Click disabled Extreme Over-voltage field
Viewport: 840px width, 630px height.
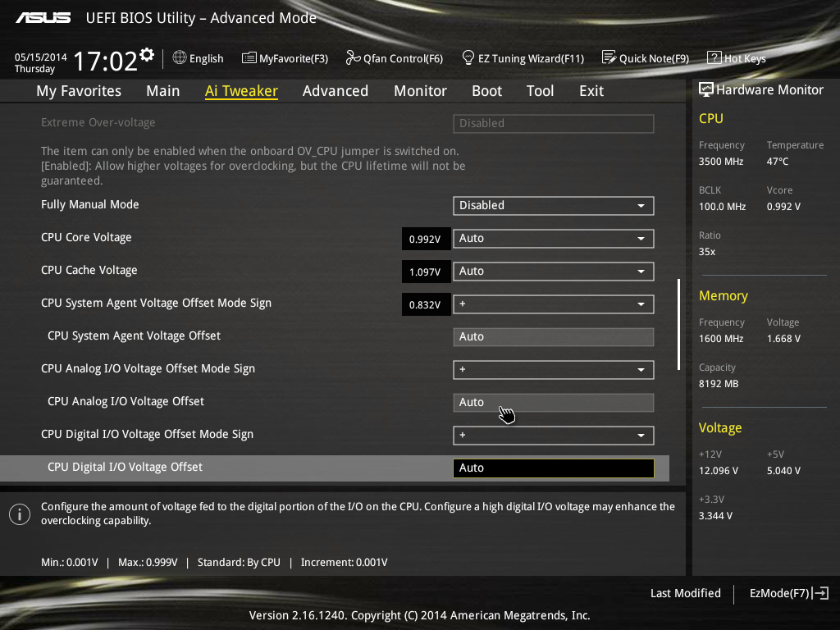(554, 123)
